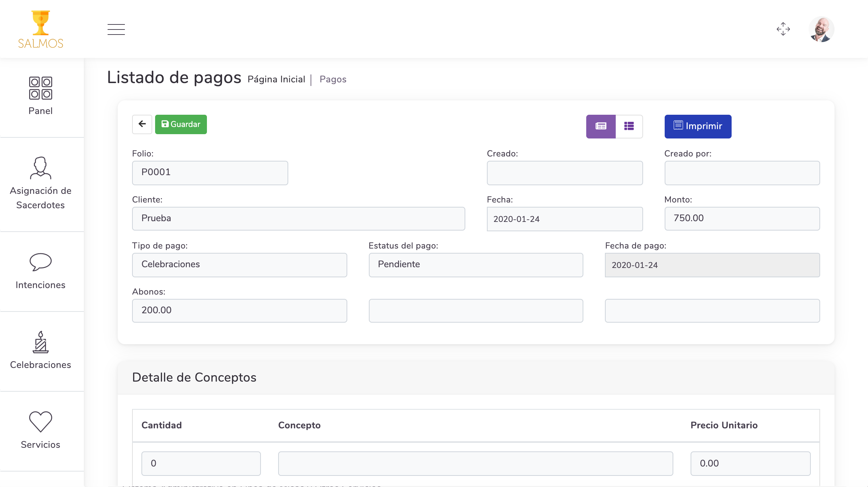Open the user avatar menu
The height and width of the screenshot is (487, 868).
(821, 29)
